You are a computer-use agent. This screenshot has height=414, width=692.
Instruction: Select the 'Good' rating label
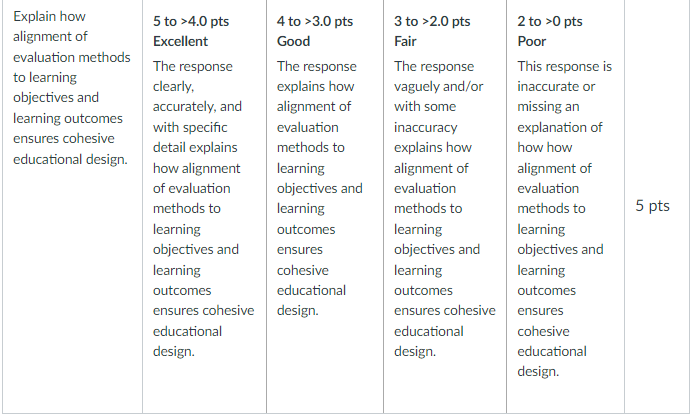293,41
